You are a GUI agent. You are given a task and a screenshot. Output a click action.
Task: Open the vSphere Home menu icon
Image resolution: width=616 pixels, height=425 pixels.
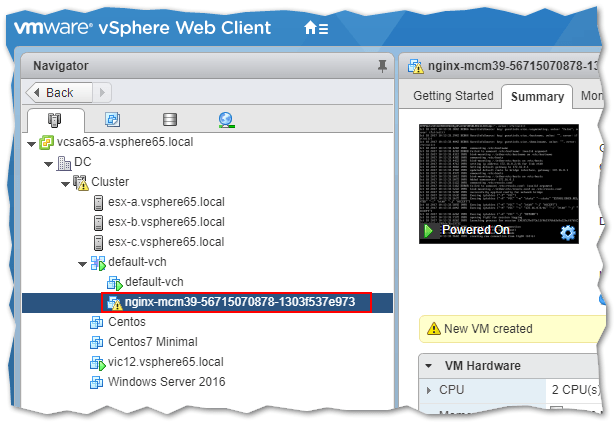tap(316, 28)
